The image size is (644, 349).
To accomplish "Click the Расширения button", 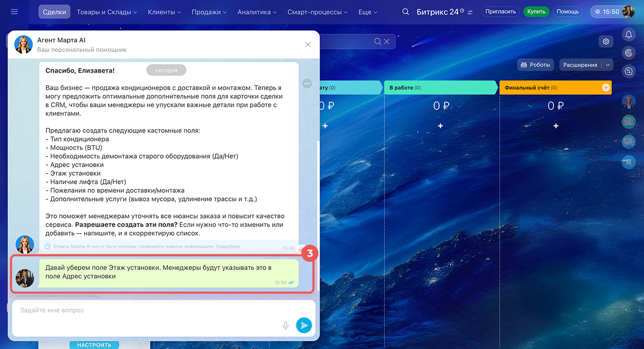I will (580, 65).
